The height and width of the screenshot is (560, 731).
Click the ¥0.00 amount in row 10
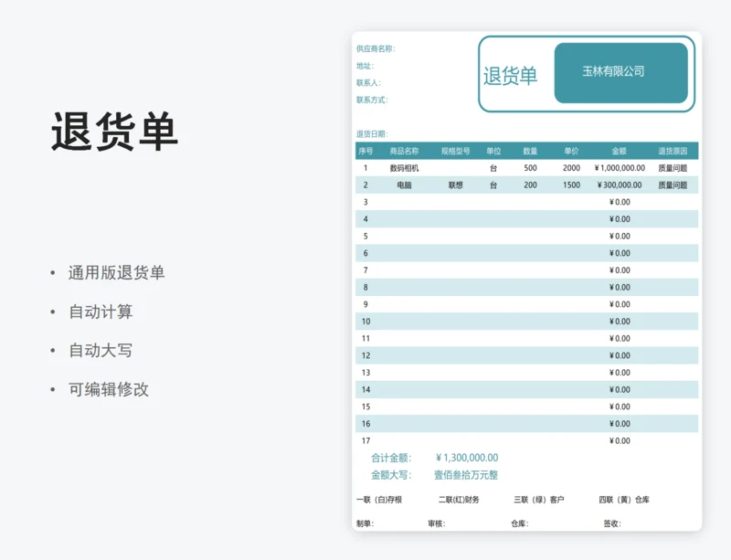[x=620, y=322]
